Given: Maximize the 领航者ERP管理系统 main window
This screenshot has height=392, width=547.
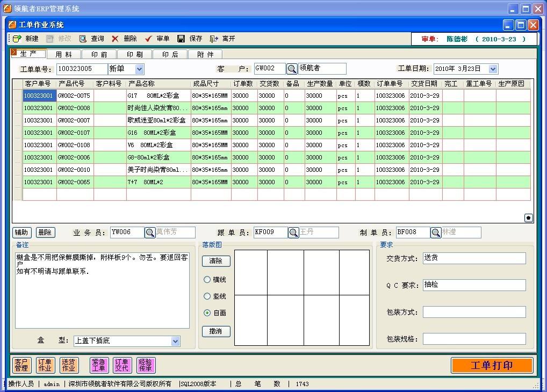Looking at the screenshot, I should click(x=526, y=9).
